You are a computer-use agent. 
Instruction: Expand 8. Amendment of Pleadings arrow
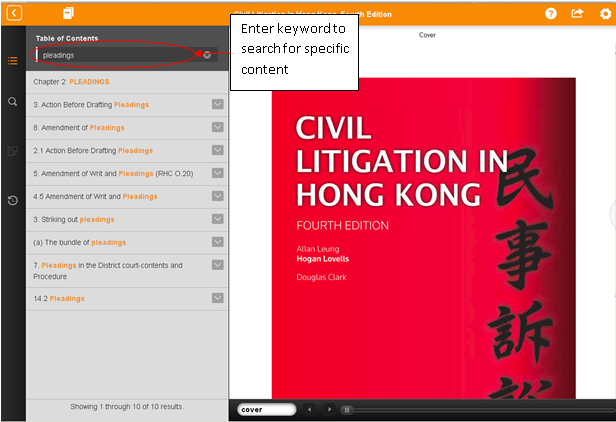218,127
